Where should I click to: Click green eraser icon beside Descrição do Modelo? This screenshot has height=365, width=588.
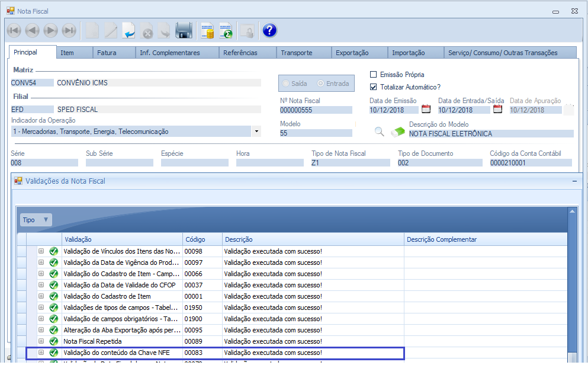point(397,132)
